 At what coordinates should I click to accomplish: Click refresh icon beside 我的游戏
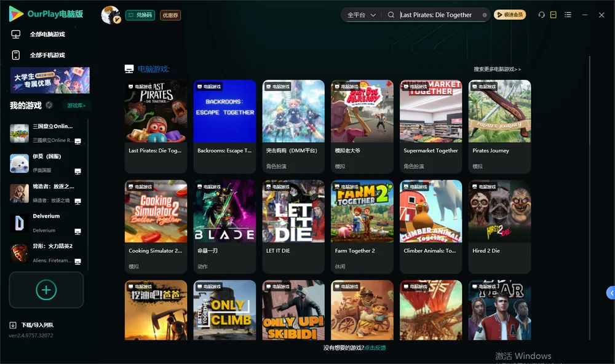coord(49,105)
